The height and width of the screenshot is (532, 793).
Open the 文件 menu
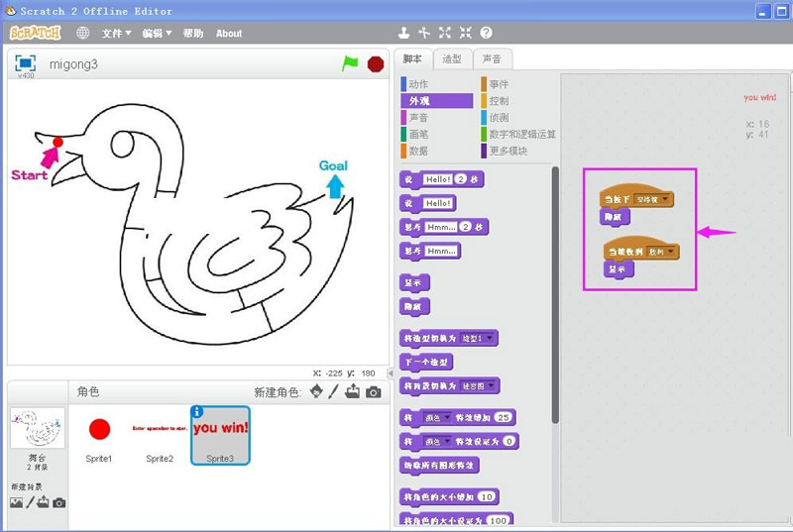click(116, 34)
